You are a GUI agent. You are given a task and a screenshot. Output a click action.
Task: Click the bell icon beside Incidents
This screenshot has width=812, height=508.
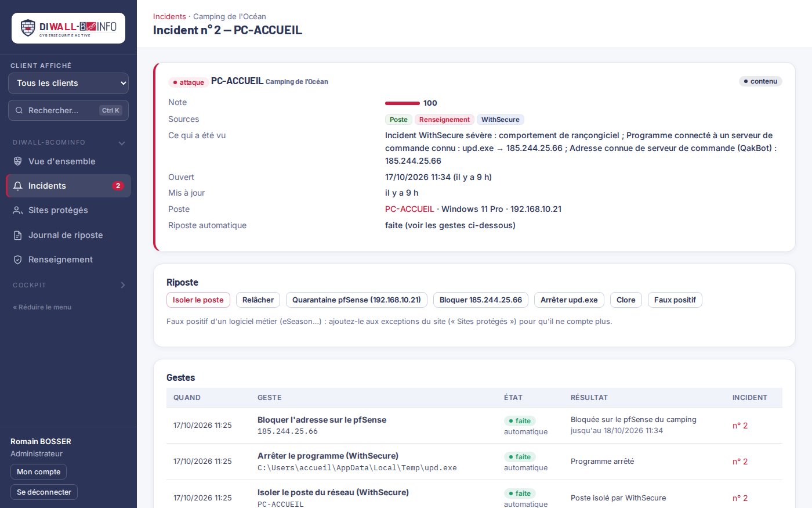click(18, 186)
